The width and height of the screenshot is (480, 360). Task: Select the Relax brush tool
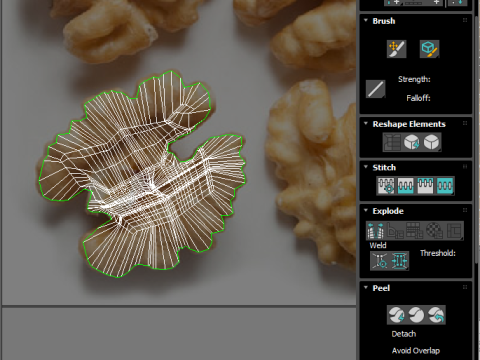click(x=429, y=49)
